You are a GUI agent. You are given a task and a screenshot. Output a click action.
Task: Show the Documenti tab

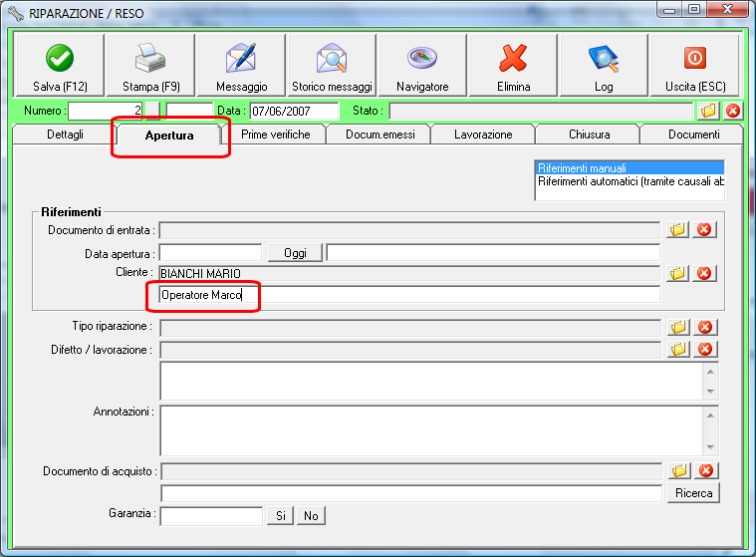693,135
